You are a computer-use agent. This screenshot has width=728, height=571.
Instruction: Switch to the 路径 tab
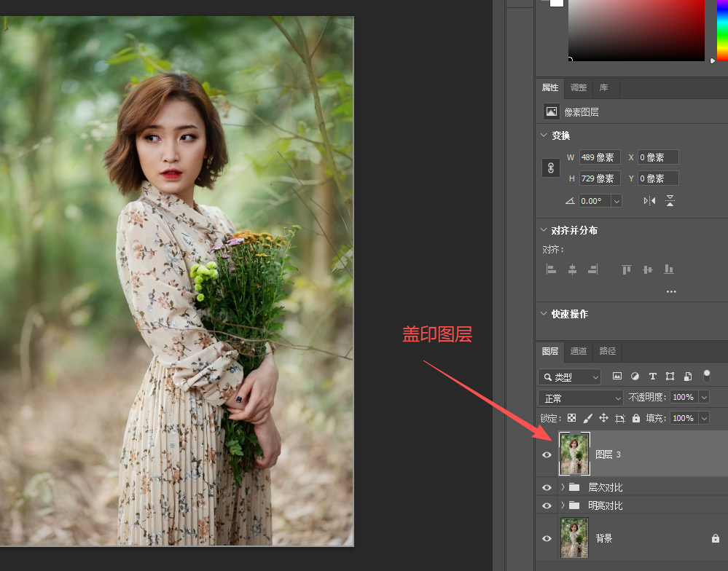[607, 351]
